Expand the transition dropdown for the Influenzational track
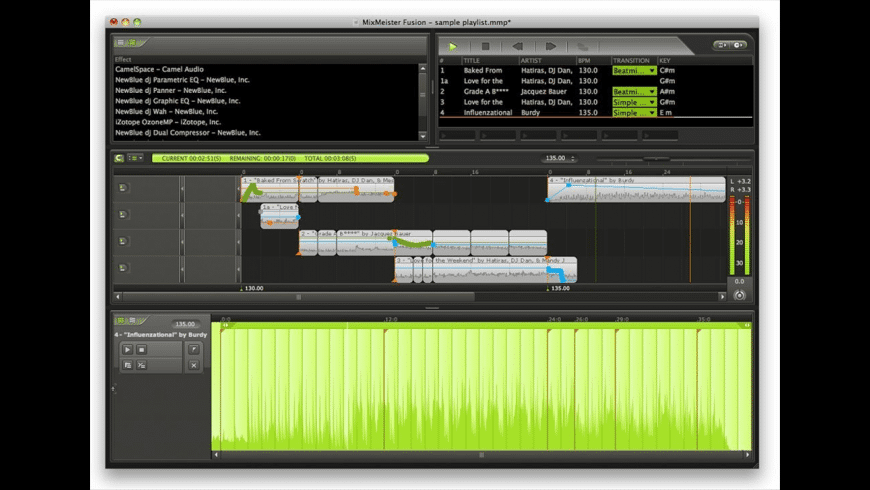870x490 pixels. (651, 113)
